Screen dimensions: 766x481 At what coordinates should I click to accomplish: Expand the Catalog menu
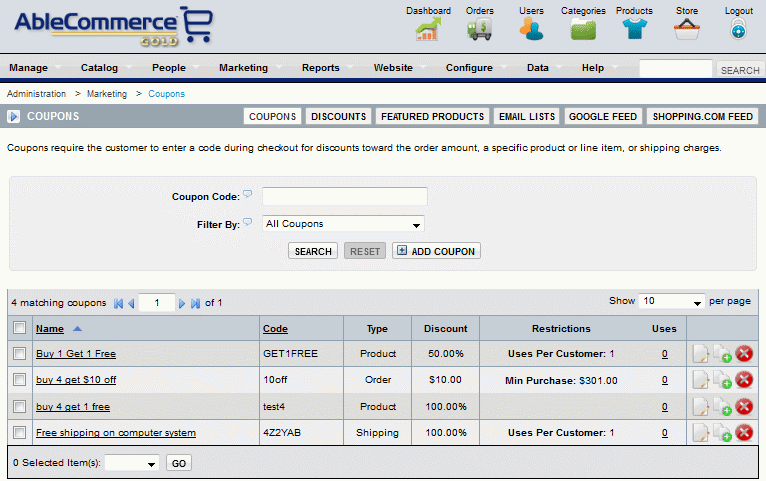99,68
